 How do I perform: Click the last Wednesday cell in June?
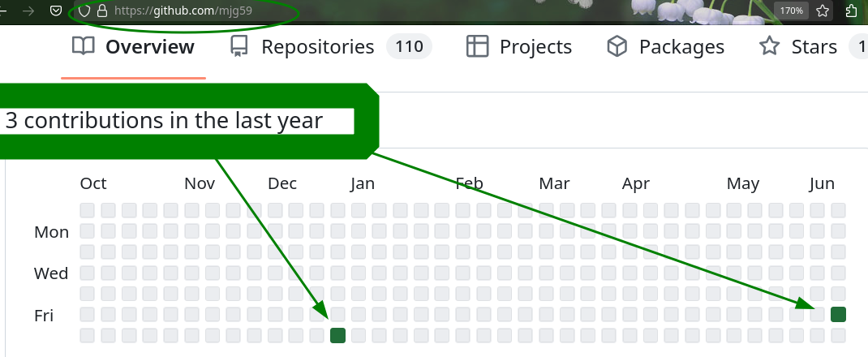(838, 273)
